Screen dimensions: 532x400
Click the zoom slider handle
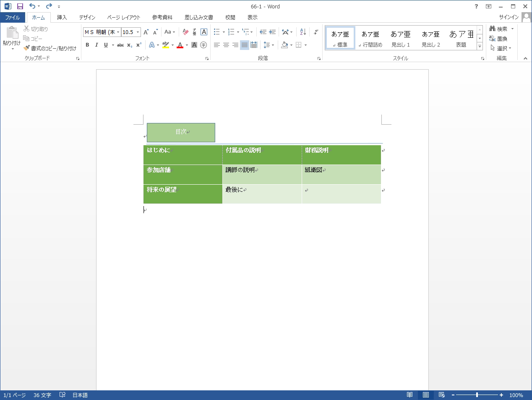point(477,395)
